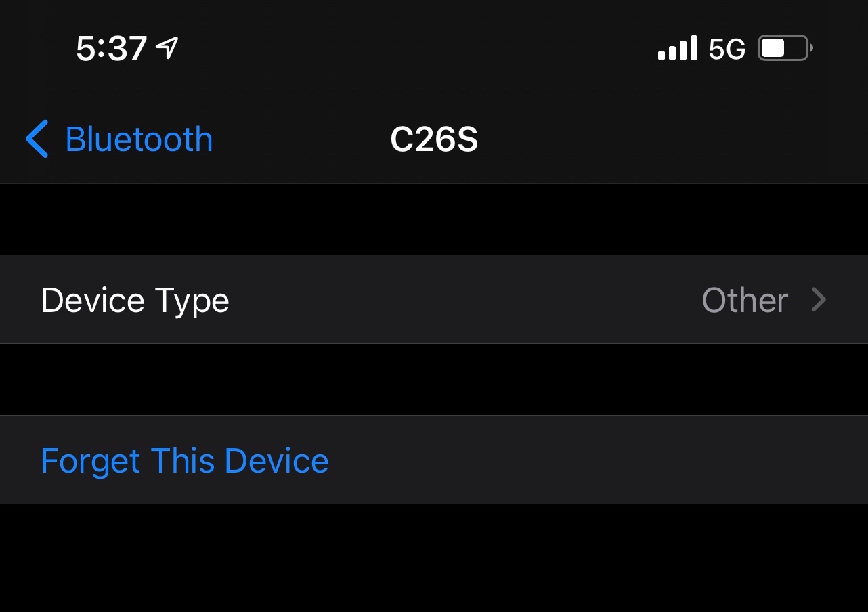Select the Device Type label text
The width and height of the screenshot is (868, 612).
pyautogui.click(x=135, y=300)
